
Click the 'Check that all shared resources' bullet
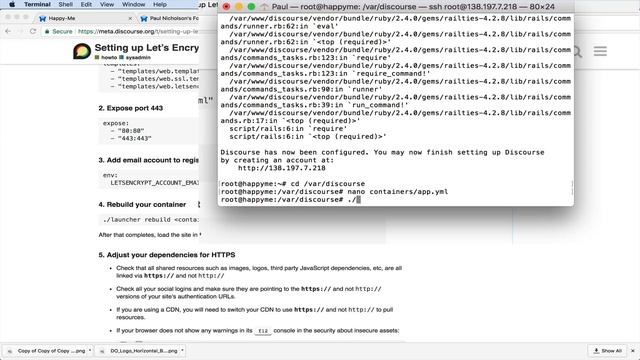click(x=259, y=272)
